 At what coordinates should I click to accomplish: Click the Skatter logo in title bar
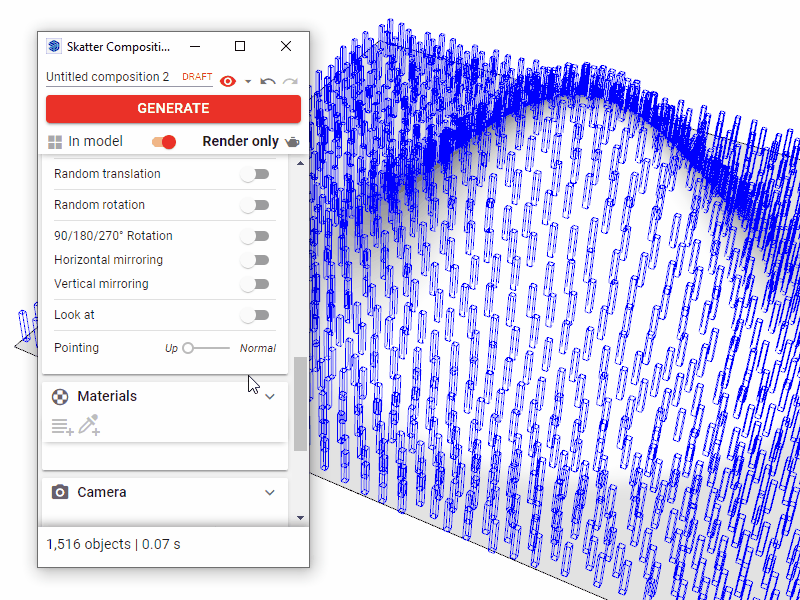click(54, 46)
